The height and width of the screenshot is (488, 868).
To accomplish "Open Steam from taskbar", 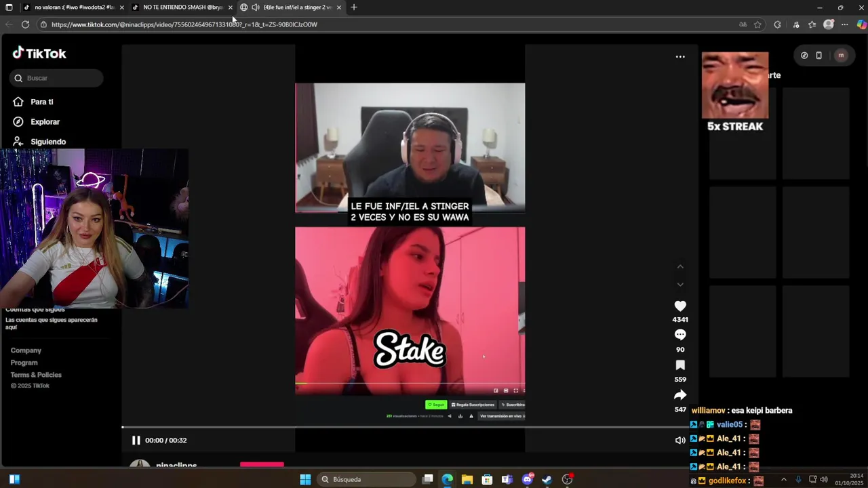I will (547, 480).
